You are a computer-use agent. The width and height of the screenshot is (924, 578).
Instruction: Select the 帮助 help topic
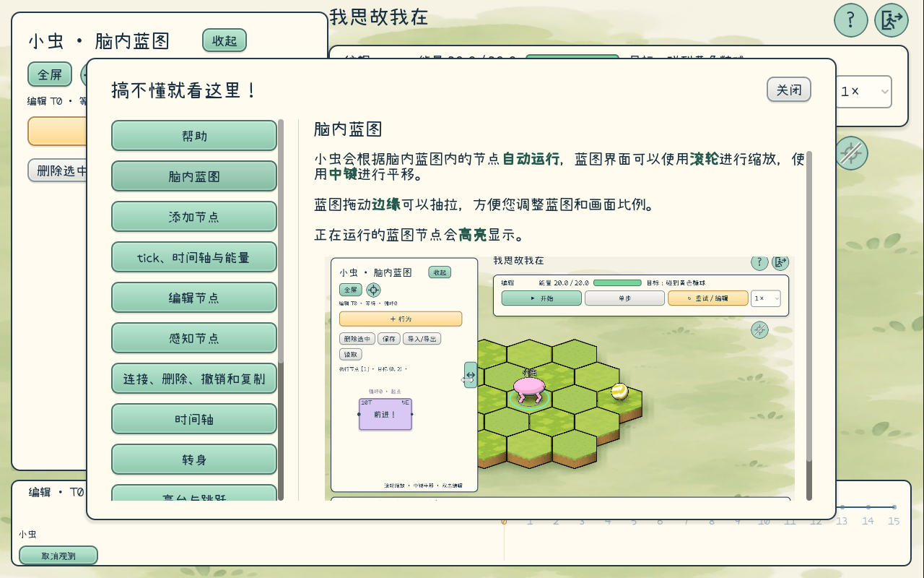194,136
